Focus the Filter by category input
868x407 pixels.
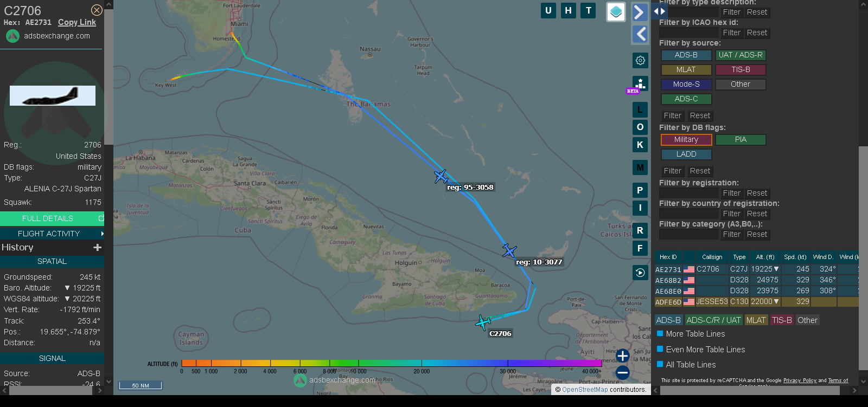point(688,235)
